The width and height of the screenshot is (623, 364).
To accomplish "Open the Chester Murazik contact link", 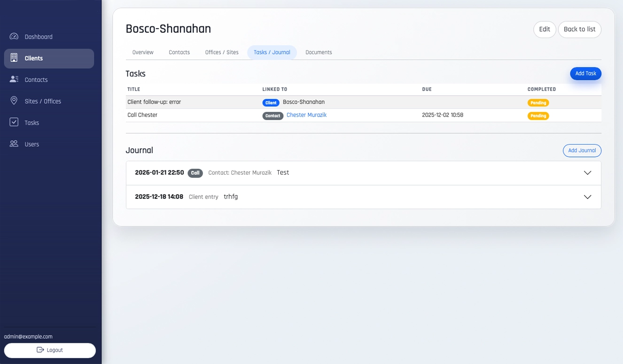I will (x=306, y=115).
